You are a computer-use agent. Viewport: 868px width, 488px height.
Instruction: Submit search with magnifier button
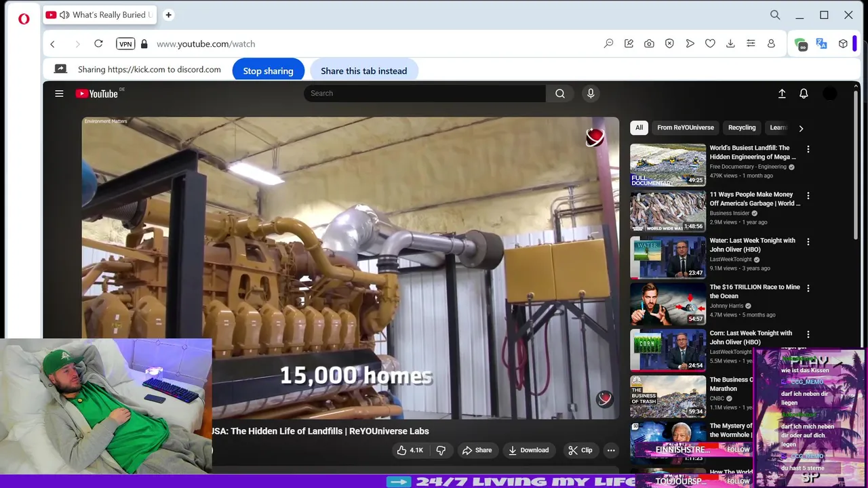click(x=559, y=94)
